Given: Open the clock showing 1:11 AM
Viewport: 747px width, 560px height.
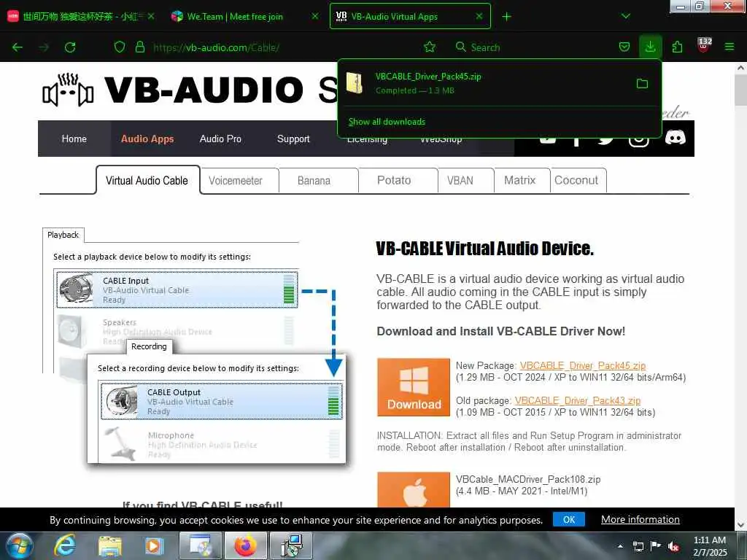Looking at the screenshot, I should (710, 546).
